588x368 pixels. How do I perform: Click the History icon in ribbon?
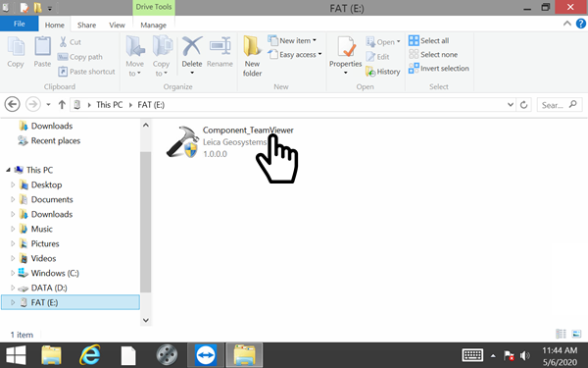click(x=370, y=72)
